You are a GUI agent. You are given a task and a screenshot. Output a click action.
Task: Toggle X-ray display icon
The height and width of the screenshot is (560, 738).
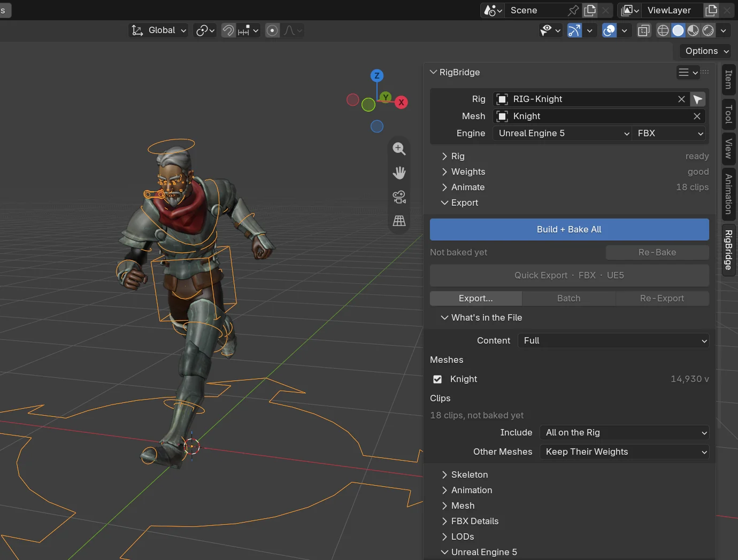(x=644, y=30)
